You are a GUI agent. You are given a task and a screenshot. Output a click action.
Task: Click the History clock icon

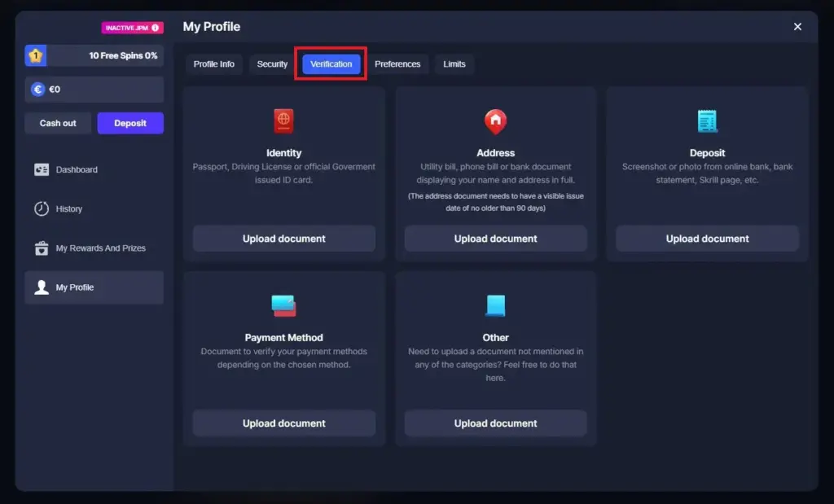pos(42,209)
